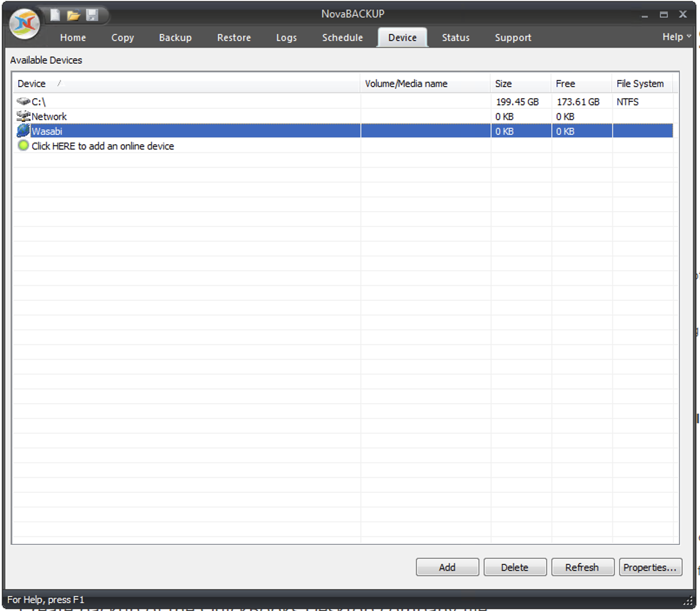Close the NovaBACKUP window
Image resolution: width=700 pixels, height=611 pixels.
[x=683, y=14]
